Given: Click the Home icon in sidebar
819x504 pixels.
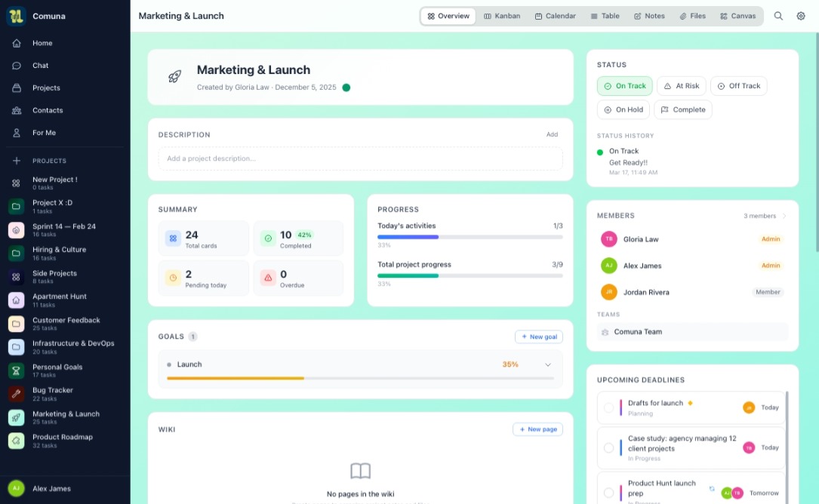Looking at the screenshot, I should pyautogui.click(x=17, y=43).
